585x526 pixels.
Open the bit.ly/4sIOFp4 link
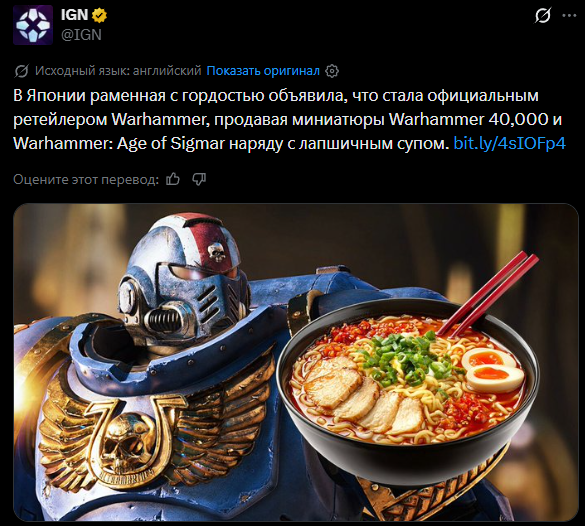coord(509,143)
